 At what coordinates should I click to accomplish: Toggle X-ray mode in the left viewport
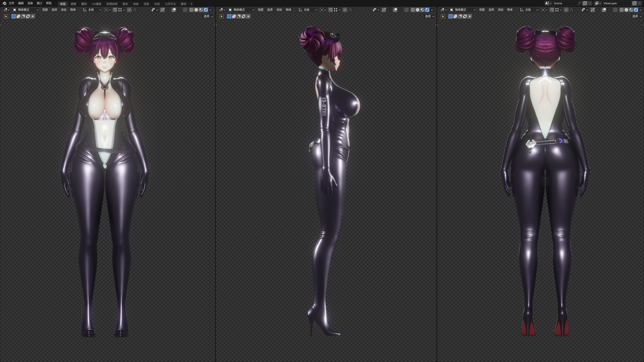[x=185, y=9]
